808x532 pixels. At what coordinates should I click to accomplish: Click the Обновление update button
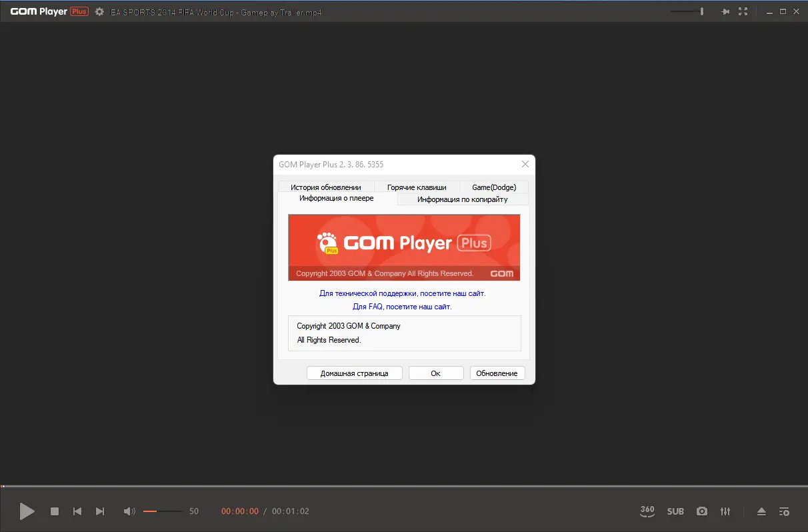[x=497, y=373]
